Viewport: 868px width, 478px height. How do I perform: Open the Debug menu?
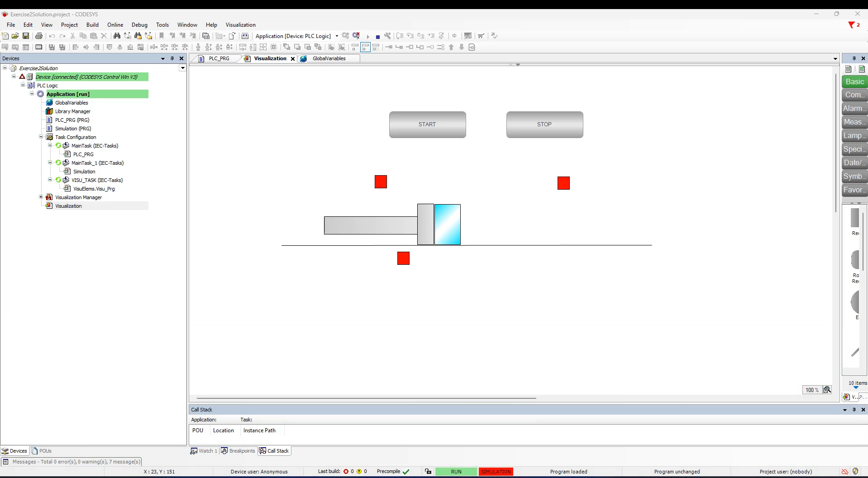coord(139,25)
